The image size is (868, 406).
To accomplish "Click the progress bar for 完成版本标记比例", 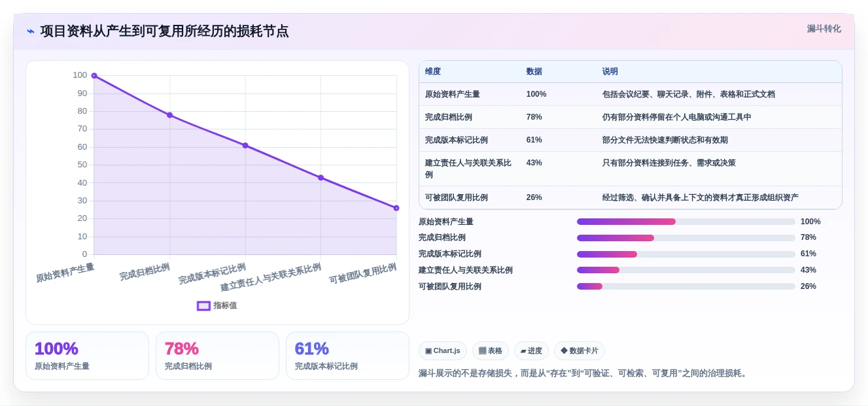I will coord(686,254).
